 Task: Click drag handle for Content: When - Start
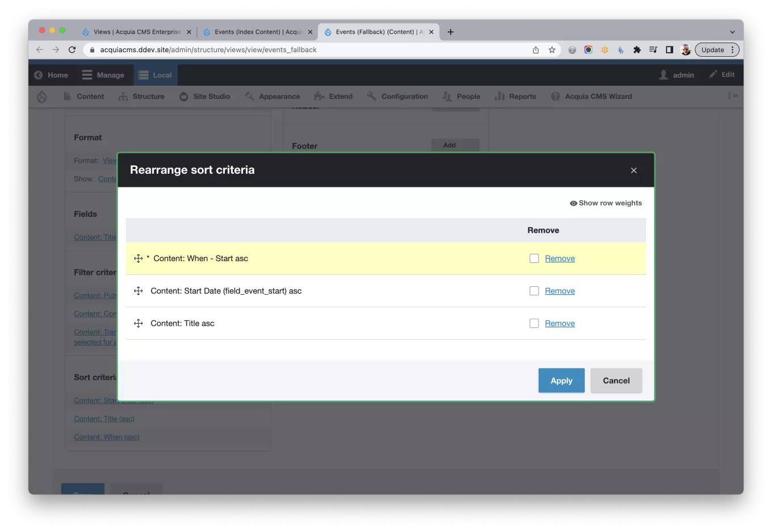point(138,258)
